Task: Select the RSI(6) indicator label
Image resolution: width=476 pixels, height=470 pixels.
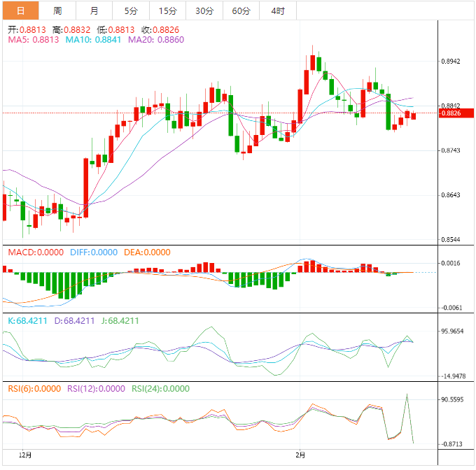Action: [34, 389]
